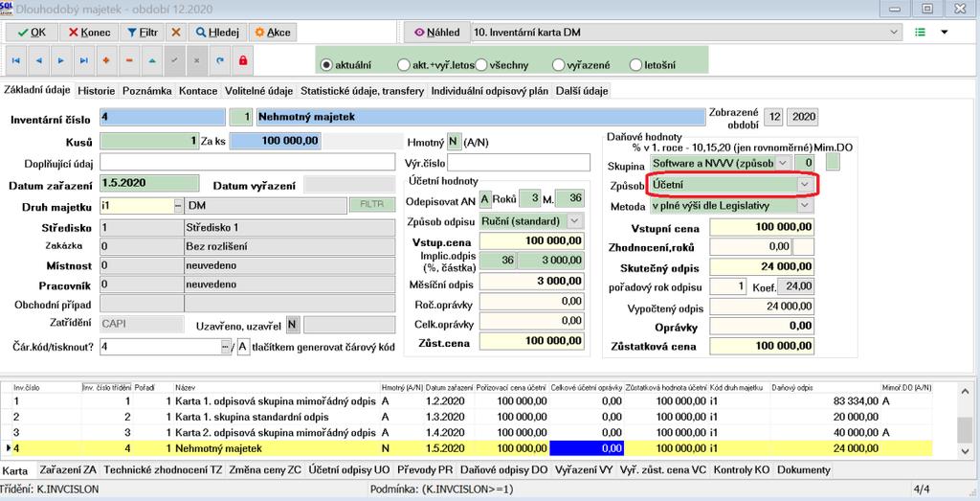Click Skutečný odpis field 24 000,00
The height and width of the screenshot is (501, 980).
click(x=762, y=267)
